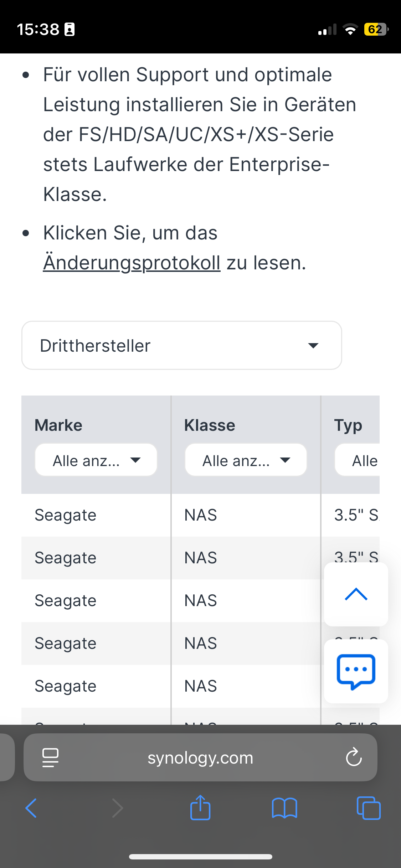The height and width of the screenshot is (868, 401).
Task: Expand the Dritthersteller dropdown
Action: (x=182, y=345)
